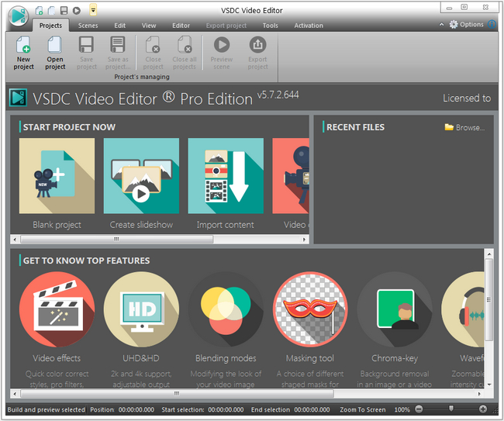Viewport: 504px width, 421px height.
Task: Start a Blank project from thumbnail
Action: (x=57, y=176)
